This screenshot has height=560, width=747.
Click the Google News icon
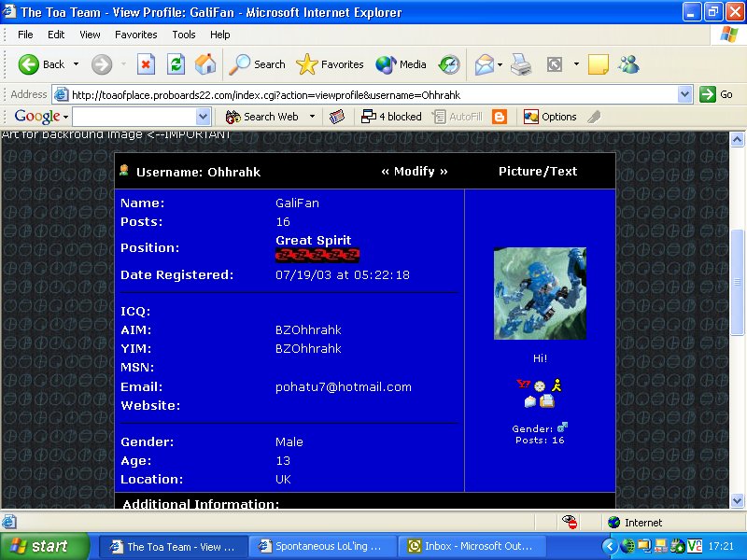[x=337, y=117]
